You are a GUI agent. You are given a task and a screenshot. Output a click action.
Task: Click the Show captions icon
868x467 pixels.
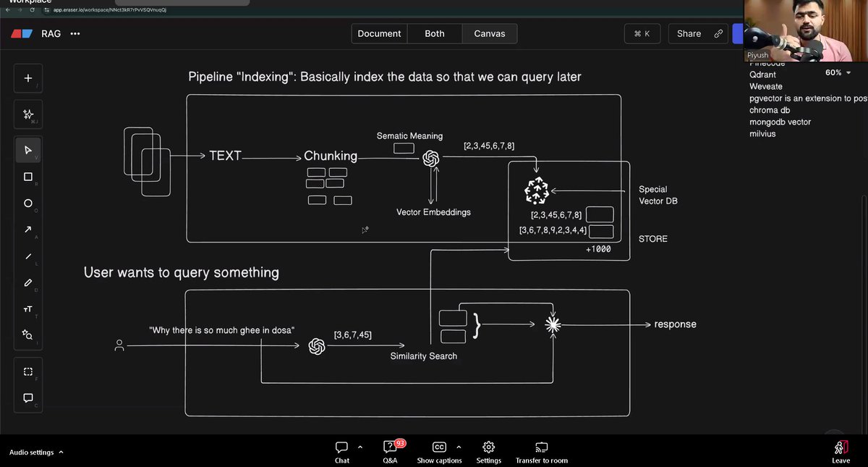pyautogui.click(x=439, y=447)
